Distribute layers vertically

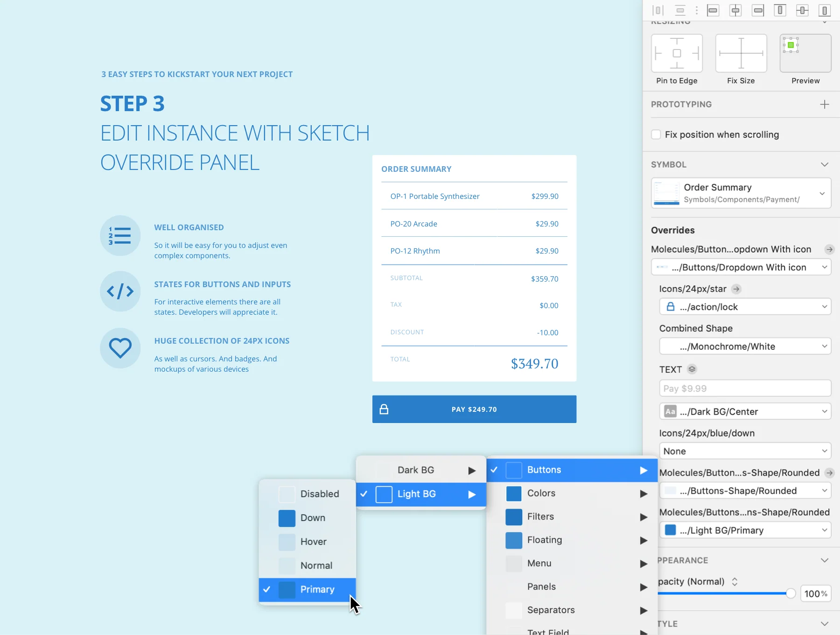[x=680, y=10]
